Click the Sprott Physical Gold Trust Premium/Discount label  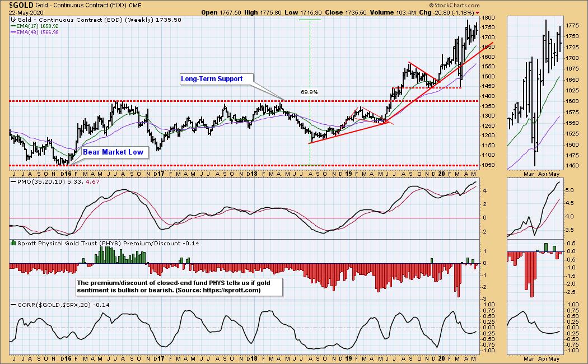tap(108, 243)
